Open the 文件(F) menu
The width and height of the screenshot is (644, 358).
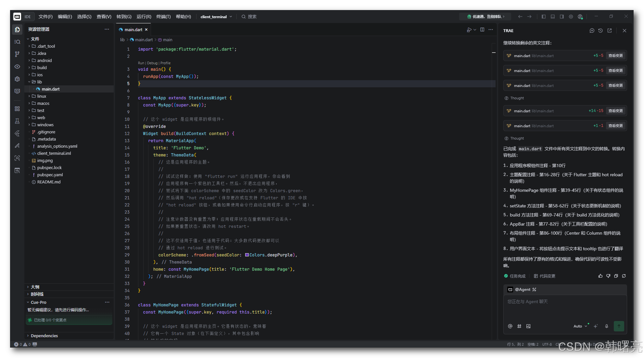[x=45, y=17]
